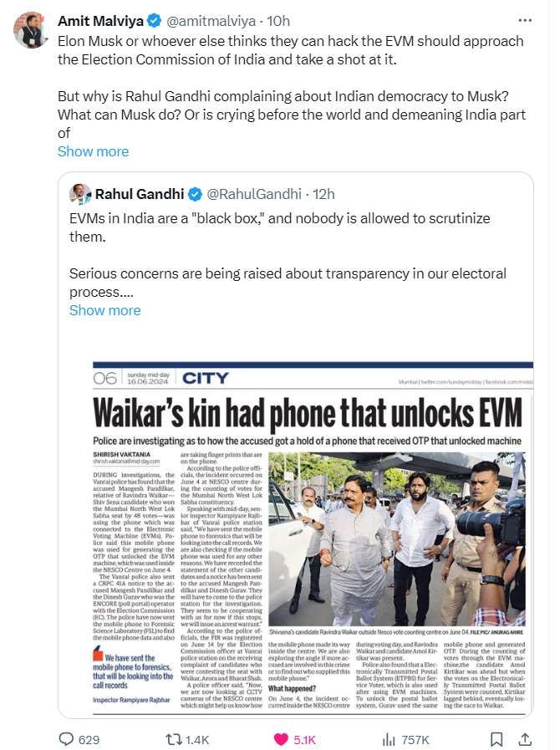Open the 10h timestamp of the post
560x750 pixels.
tap(278, 21)
